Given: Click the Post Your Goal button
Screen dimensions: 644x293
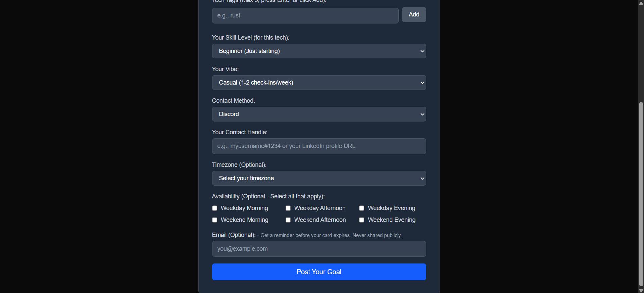Looking at the screenshot, I should [318, 272].
